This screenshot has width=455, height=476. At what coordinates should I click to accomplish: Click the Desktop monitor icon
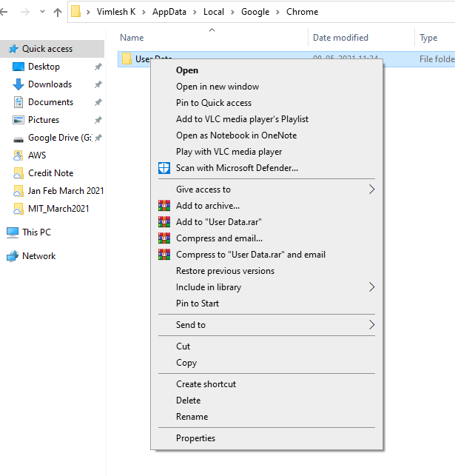(18, 67)
